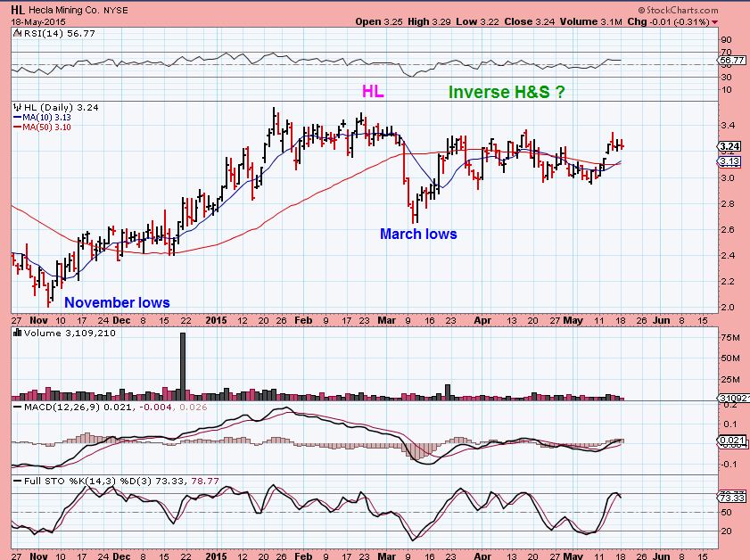Click the 0.021 MACD value tag
750x560 pixels.
click(x=729, y=441)
